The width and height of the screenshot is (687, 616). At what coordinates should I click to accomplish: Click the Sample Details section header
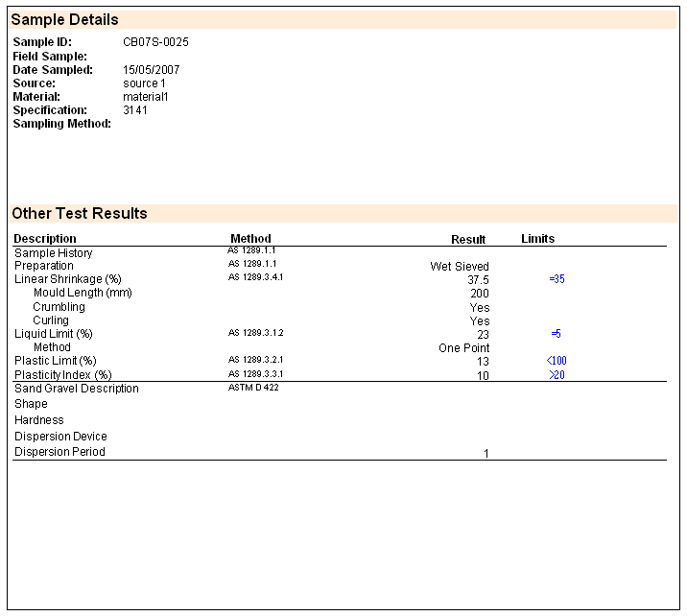click(x=65, y=20)
